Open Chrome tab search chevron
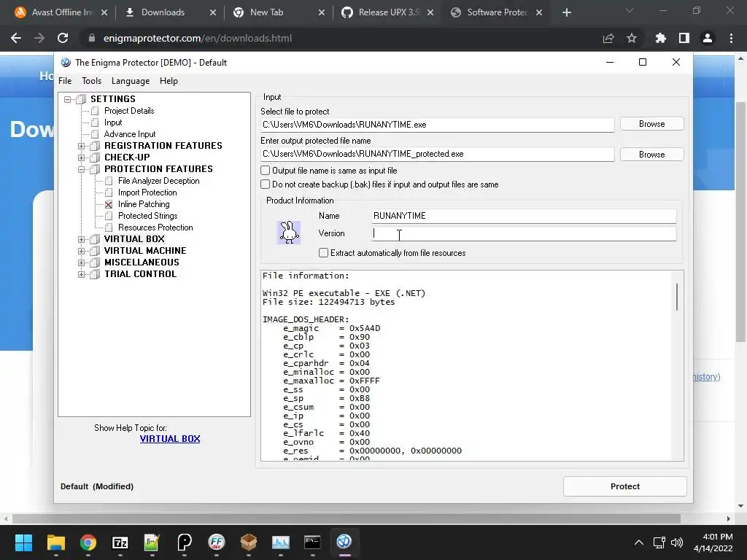 [x=630, y=10]
